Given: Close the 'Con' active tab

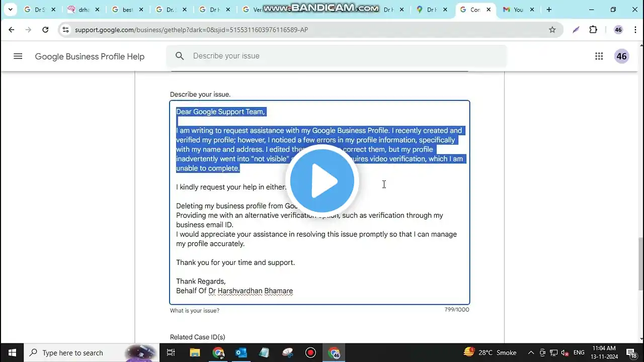Looking at the screenshot, I should point(489,10).
